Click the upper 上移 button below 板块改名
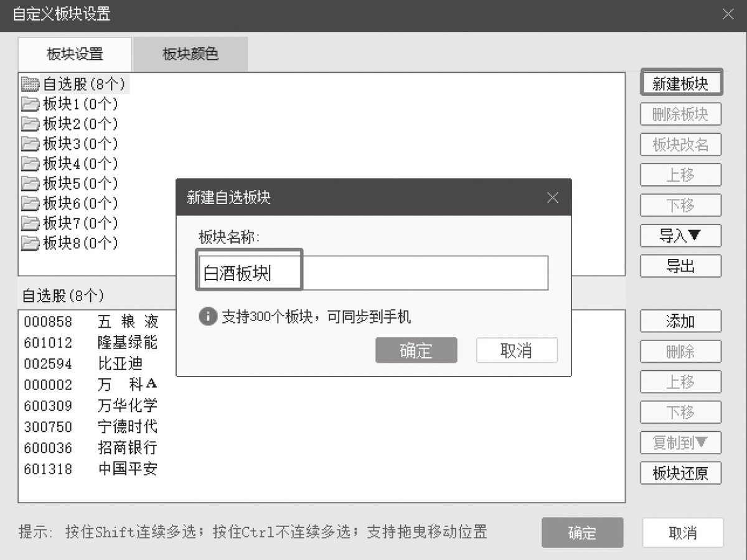 pyautogui.click(x=681, y=175)
